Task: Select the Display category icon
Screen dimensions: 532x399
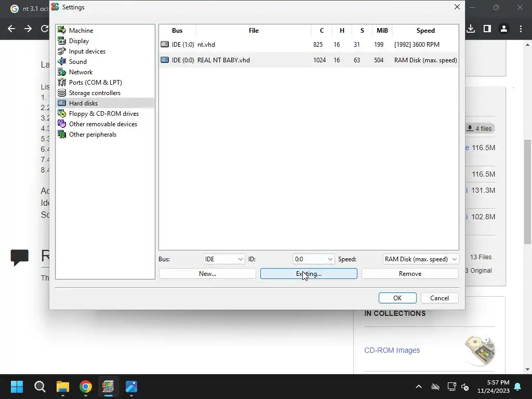Action: [x=62, y=41]
